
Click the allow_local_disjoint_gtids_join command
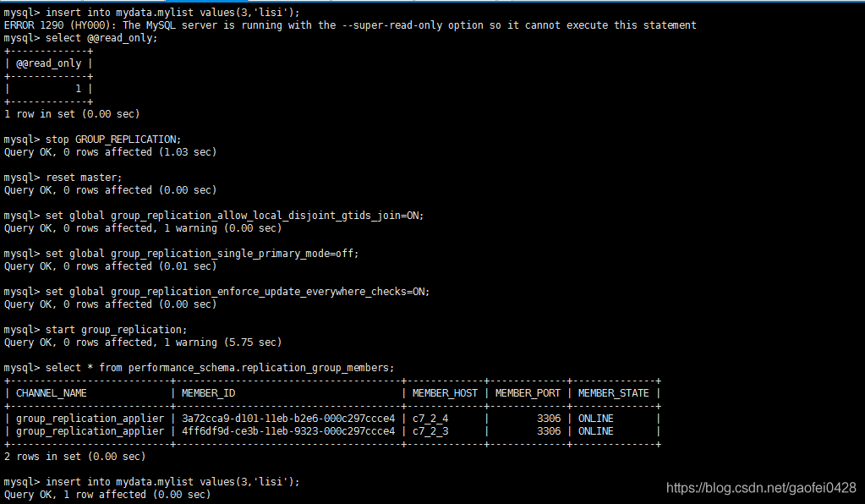(234, 216)
